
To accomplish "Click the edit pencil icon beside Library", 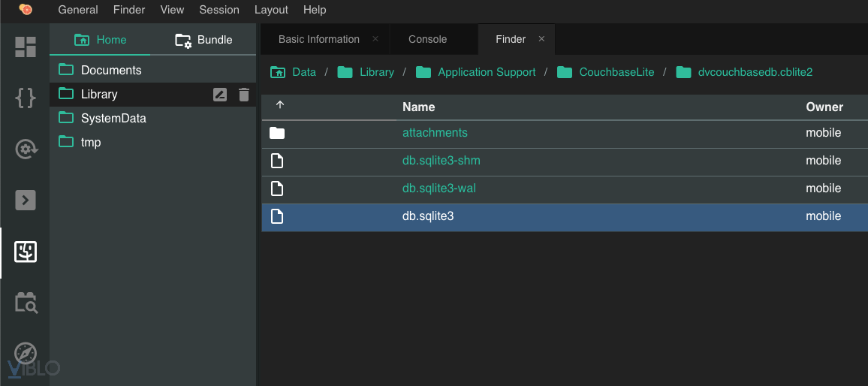I will [220, 95].
